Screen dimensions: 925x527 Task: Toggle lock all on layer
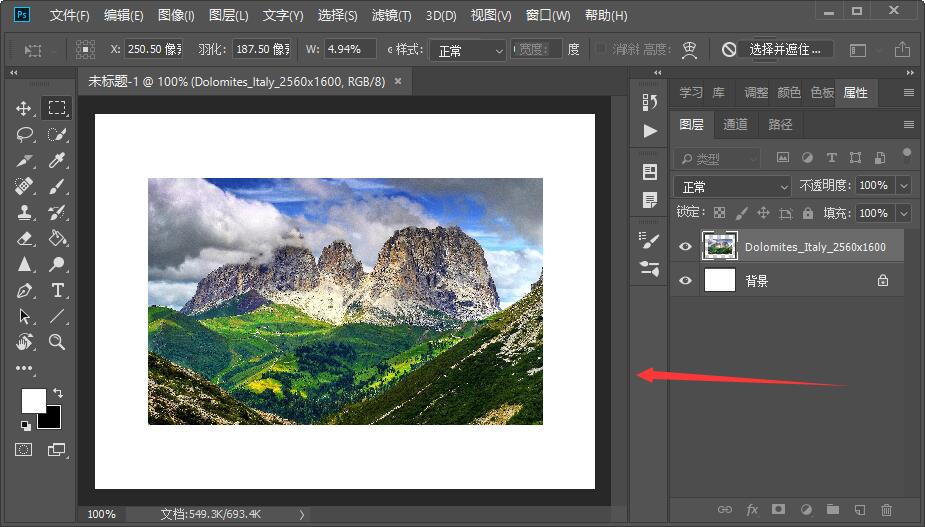[808, 213]
